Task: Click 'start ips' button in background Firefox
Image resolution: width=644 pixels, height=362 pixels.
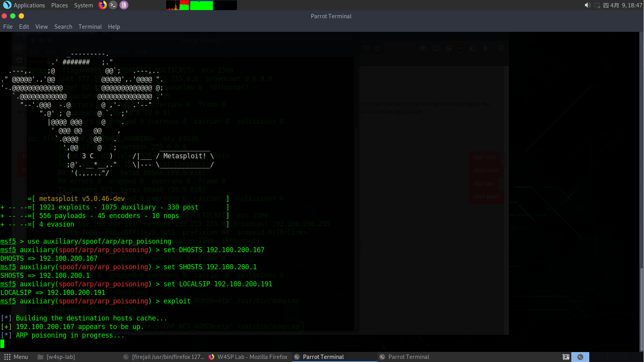Action: point(484,184)
